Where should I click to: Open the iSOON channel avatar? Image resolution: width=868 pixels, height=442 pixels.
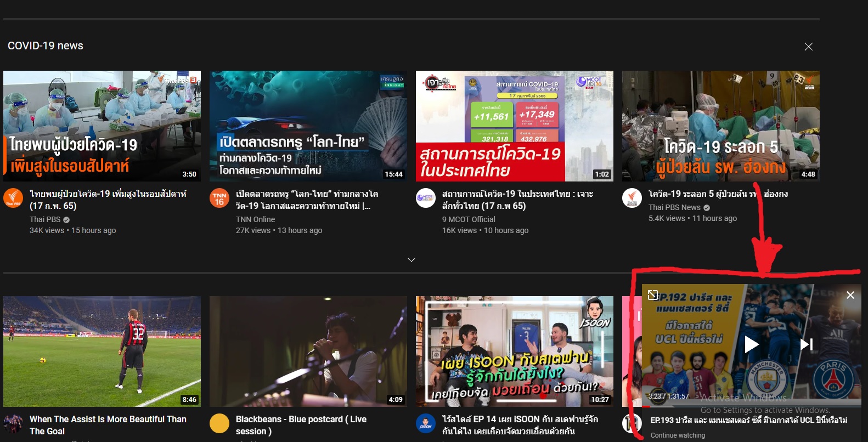coord(426,423)
